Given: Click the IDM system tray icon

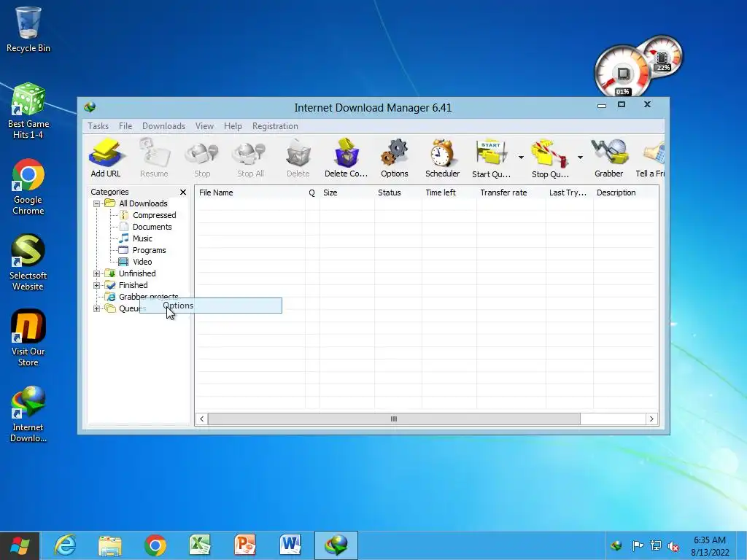Looking at the screenshot, I should coord(616,545).
